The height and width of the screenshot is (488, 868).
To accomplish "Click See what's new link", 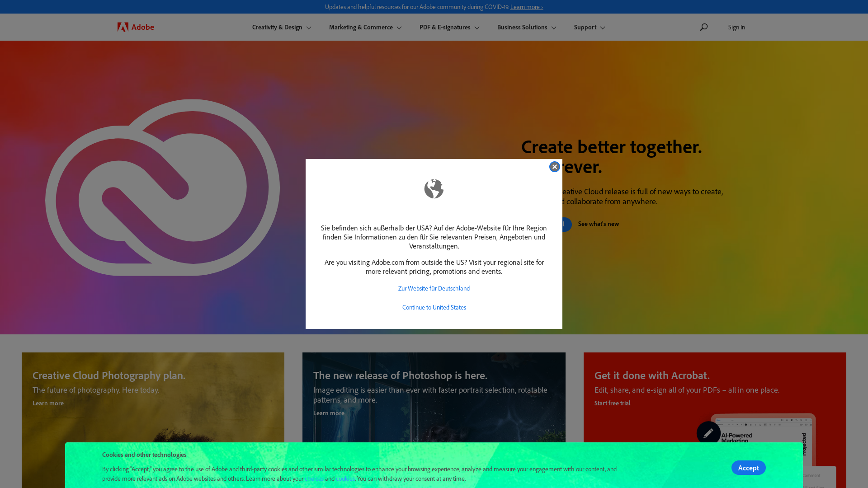I will (598, 224).
